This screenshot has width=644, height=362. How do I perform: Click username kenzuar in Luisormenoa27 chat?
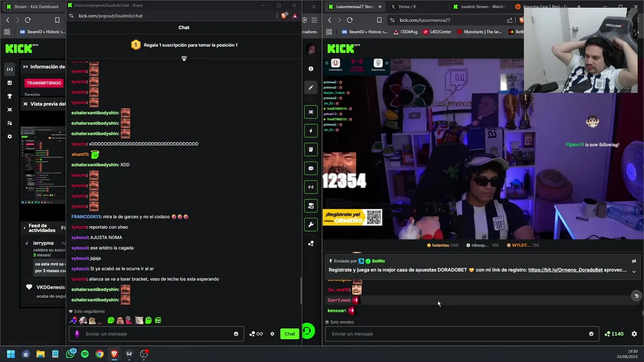(337, 311)
